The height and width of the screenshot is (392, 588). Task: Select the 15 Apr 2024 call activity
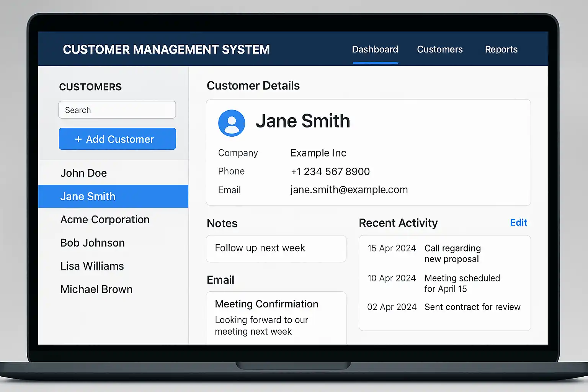[444, 253]
